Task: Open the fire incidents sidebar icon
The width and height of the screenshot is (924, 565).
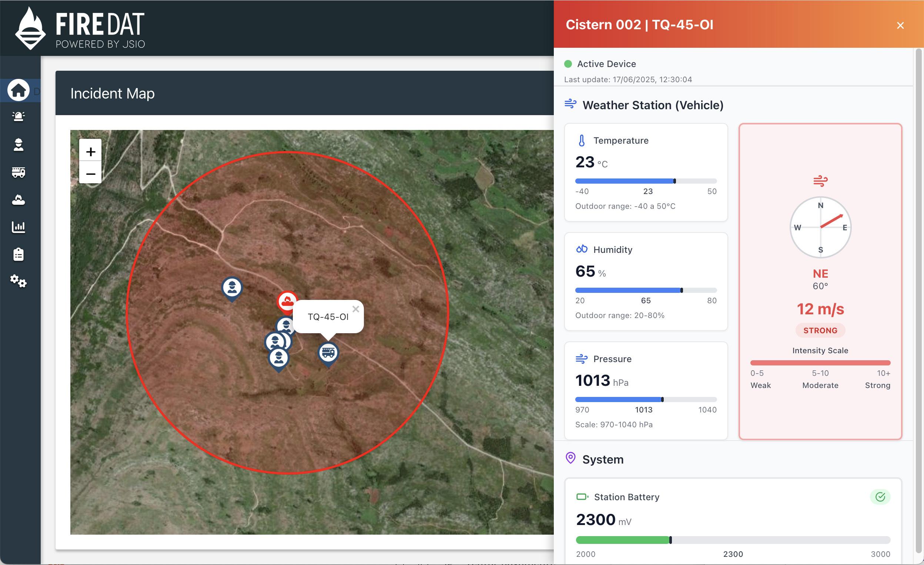Action: 19,200
